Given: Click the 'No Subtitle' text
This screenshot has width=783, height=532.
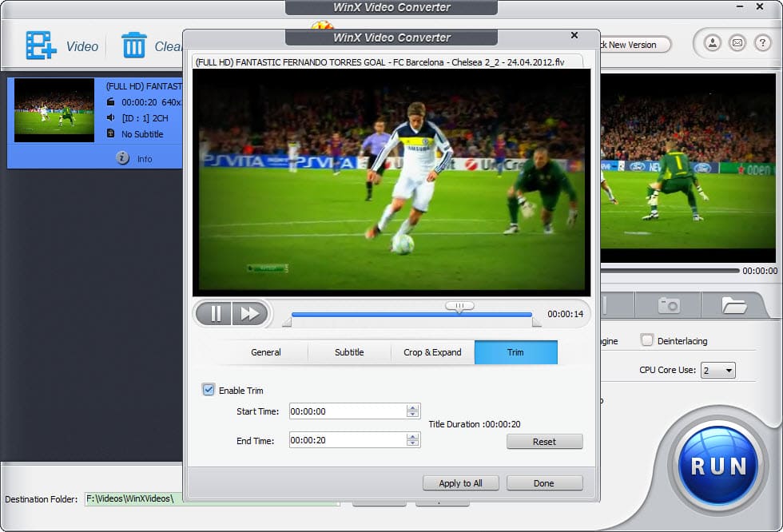Looking at the screenshot, I should pos(142,134).
